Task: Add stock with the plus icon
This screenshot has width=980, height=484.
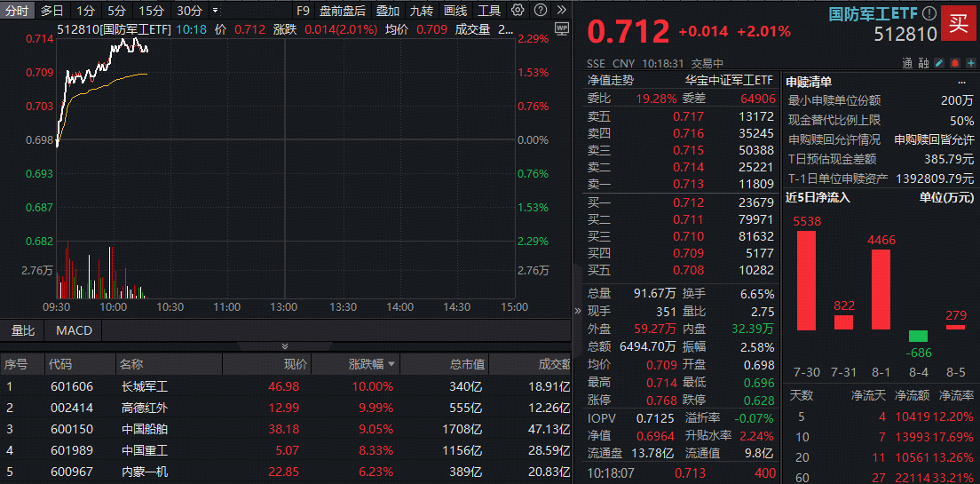Action: coord(971,63)
